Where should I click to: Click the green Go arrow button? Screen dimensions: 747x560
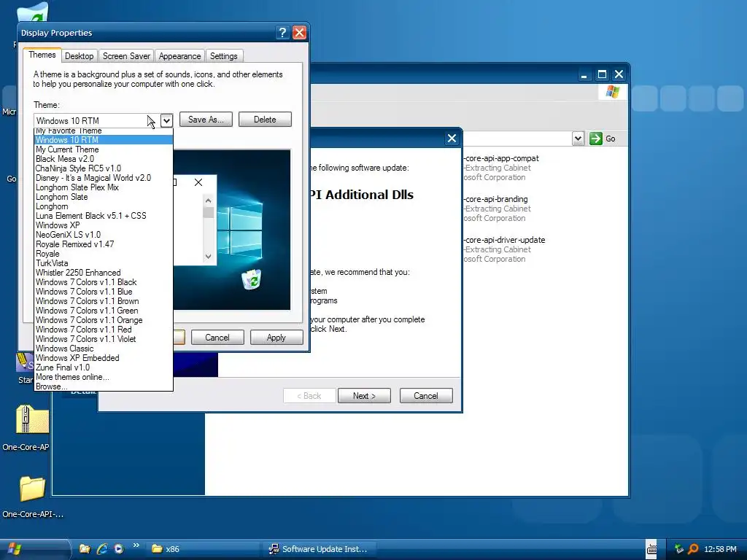(595, 139)
